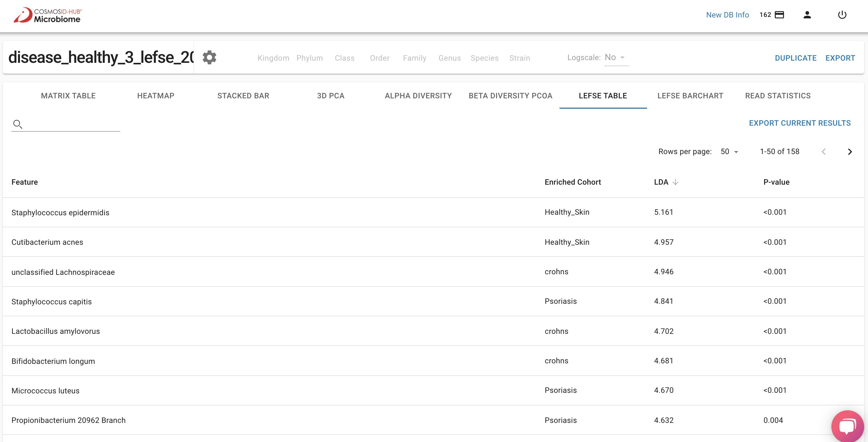Click the credits card icon

click(779, 15)
